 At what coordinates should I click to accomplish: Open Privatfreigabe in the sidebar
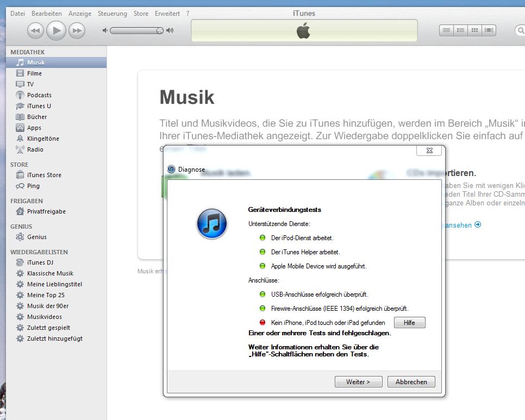pyautogui.click(x=57, y=211)
